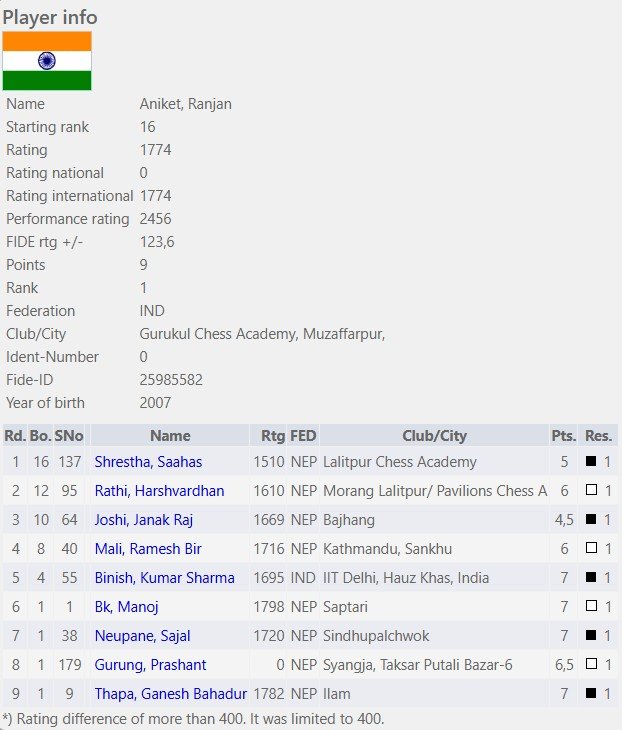Click the Fide-ID value 25985582

coord(171,380)
